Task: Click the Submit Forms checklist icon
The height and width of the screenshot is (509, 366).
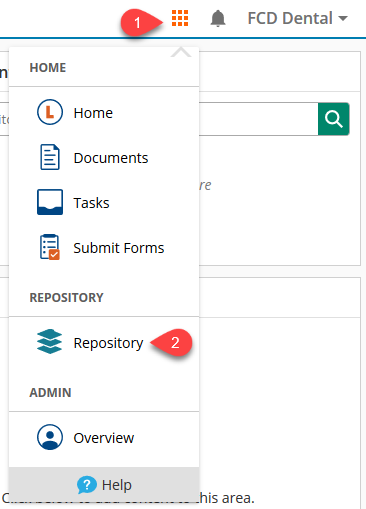Action: tap(50, 247)
